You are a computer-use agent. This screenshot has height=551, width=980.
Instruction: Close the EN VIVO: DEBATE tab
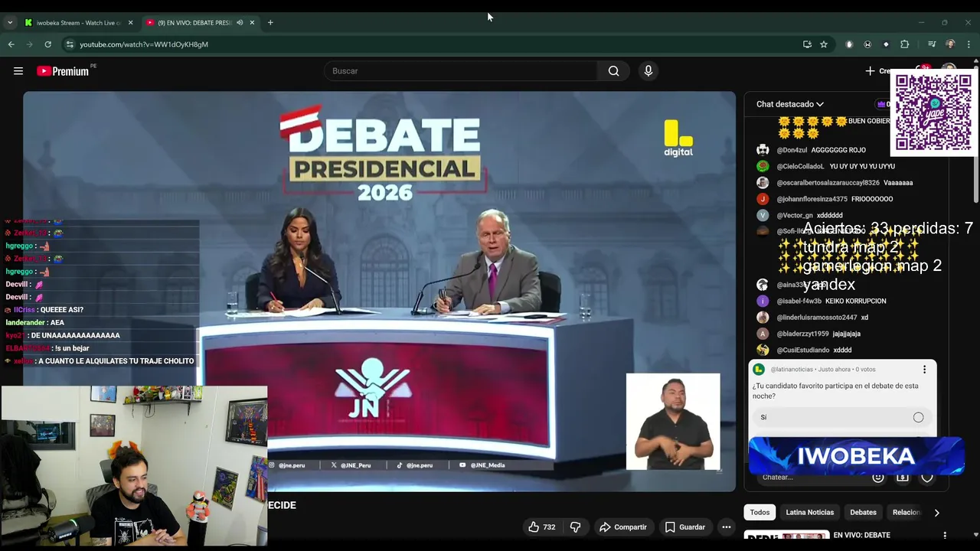point(252,23)
